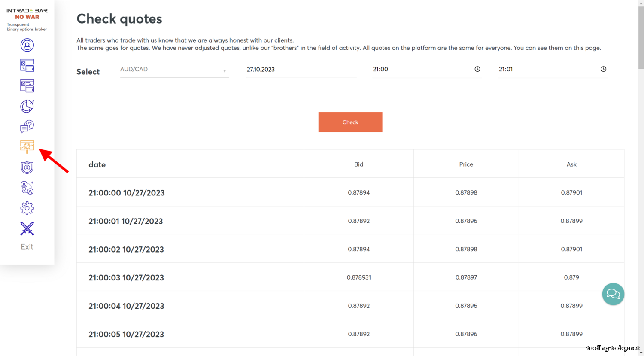Open the live chat bubble
This screenshot has height=356, width=644.
click(x=613, y=294)
